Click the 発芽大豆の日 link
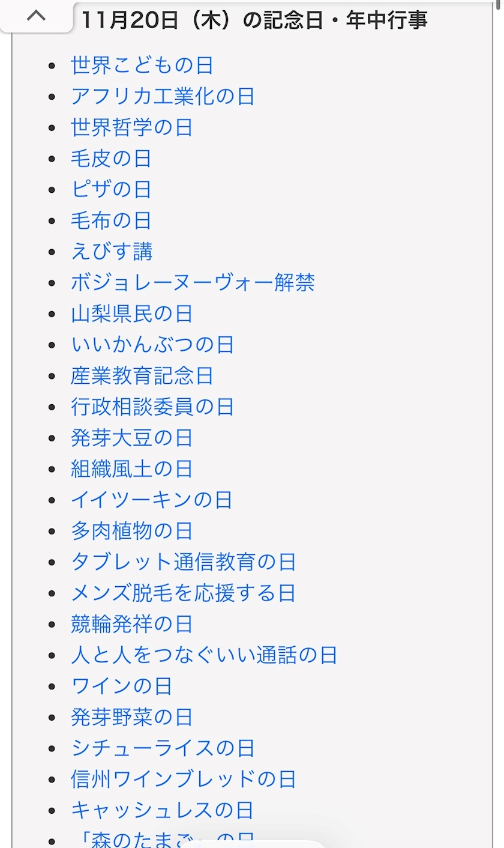This screenshot has width=504, height=848. 131,438
